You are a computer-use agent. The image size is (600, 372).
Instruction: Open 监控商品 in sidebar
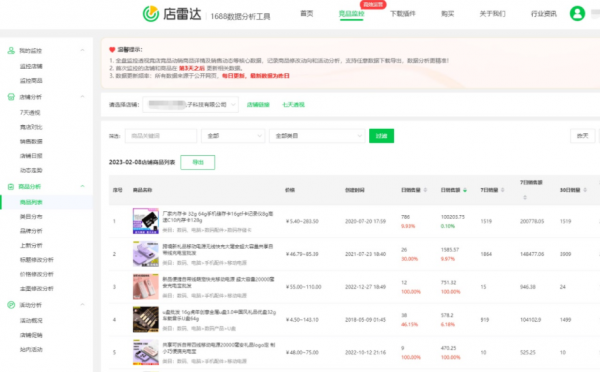pyautogui.click(x=31, y=81)
